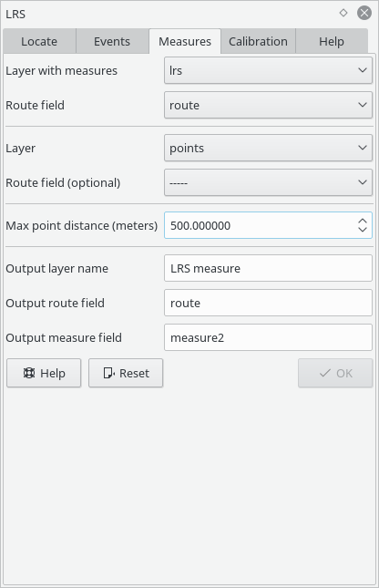Open the Calibration tab

click(258, 41)
